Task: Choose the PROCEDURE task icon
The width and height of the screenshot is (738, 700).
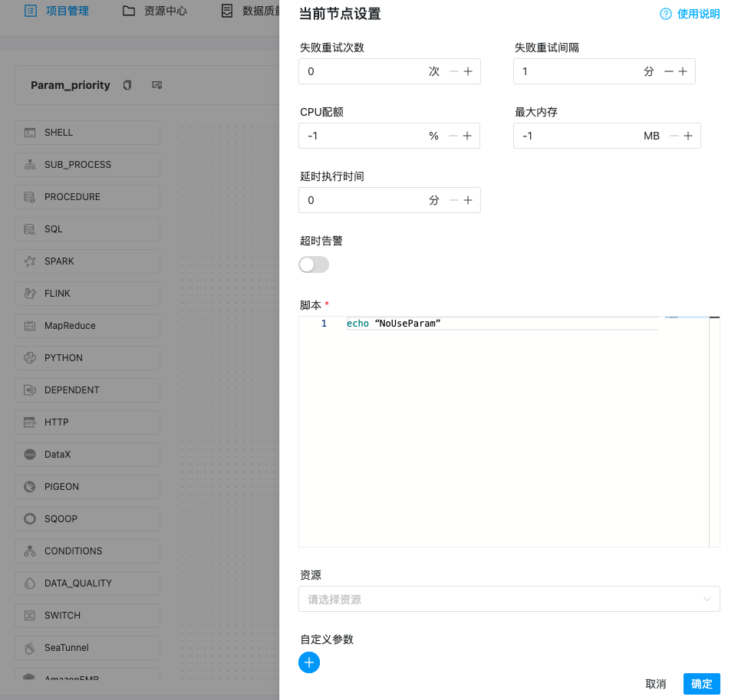Action: coord(30,197)
